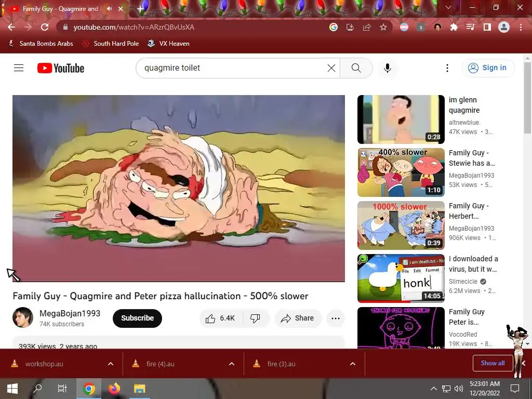The height and width of the screenshot is (399, 532).
Task: Search with your voice microphone
Action: coord(388,68)
